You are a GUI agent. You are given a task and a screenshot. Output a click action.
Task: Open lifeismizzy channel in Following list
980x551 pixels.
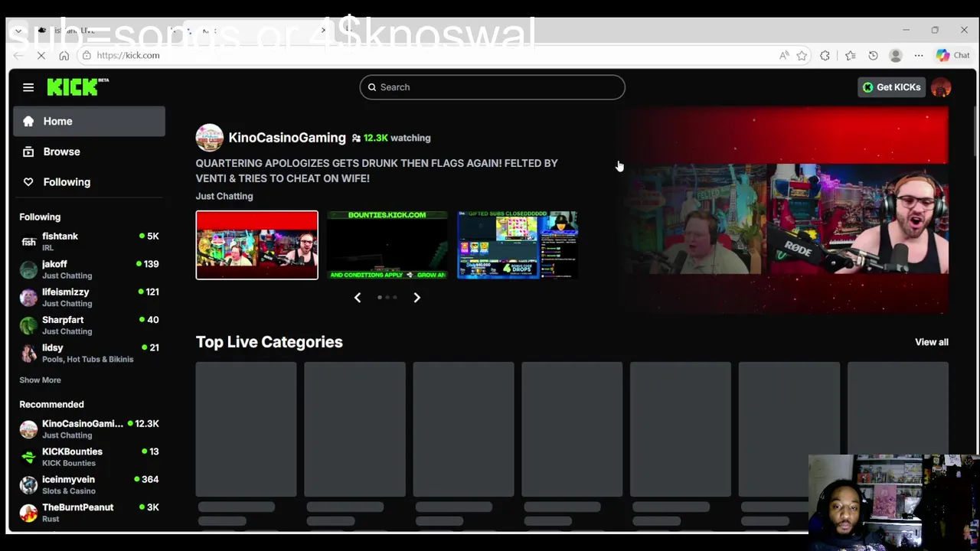pyautogui.click(x=89, y=297)
